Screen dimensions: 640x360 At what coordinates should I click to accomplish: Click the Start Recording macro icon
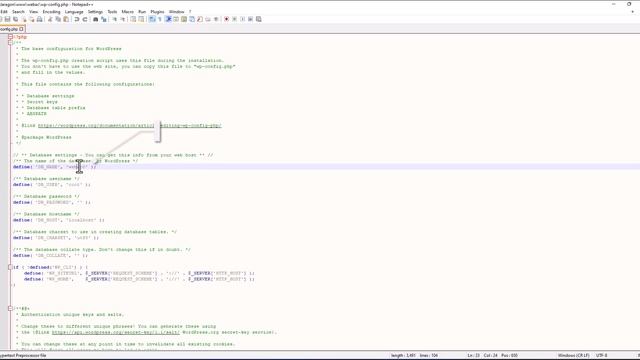click(x=227, y=19)
